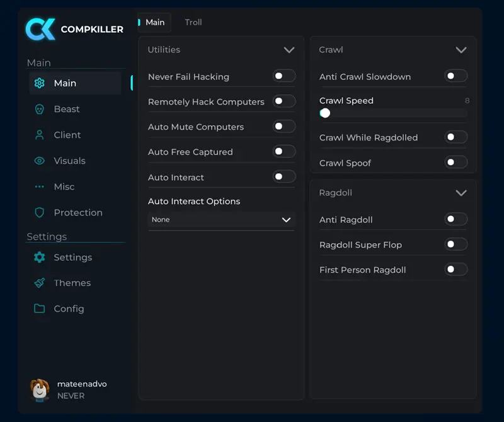Screen dimensions: 504x422
Task: Click the Misc three-dots icon
Action: click(39, 186)
